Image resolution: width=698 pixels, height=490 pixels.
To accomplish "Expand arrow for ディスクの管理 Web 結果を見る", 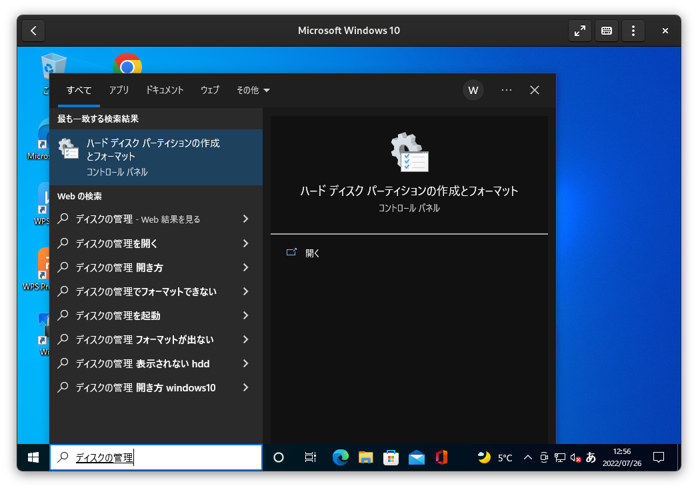I will pos(245,219).
